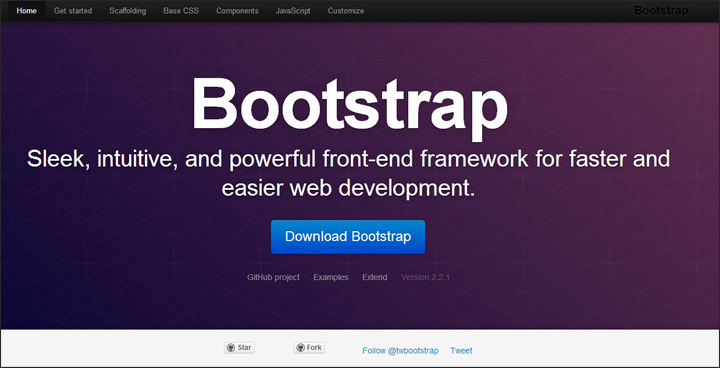This screenshot has width=720, height=368.
Task: Go to Get started page
Action: (73, 11)
